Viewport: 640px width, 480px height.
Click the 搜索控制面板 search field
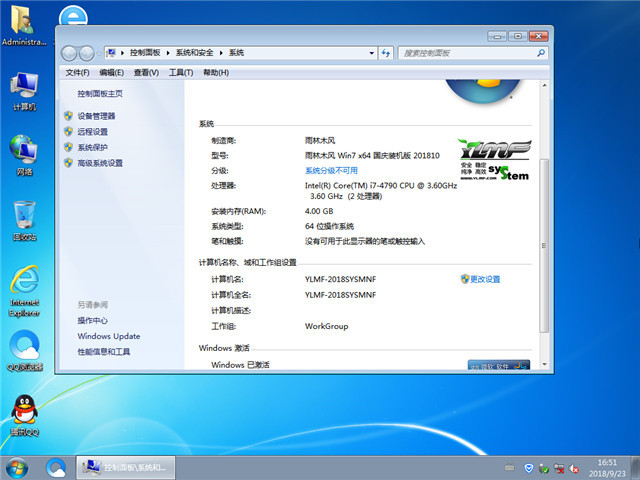(465, 52)
